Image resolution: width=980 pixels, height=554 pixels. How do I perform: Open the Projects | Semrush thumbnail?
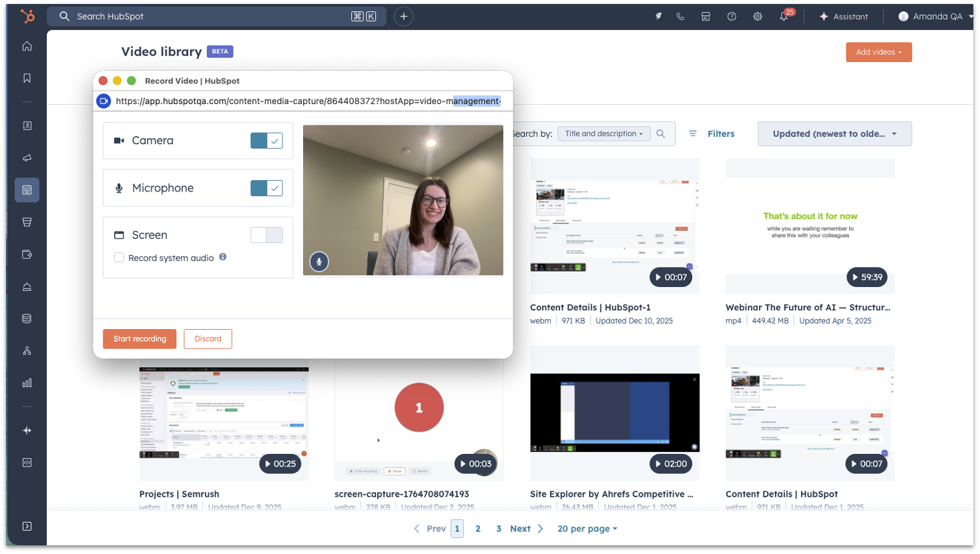coord(224,424)
